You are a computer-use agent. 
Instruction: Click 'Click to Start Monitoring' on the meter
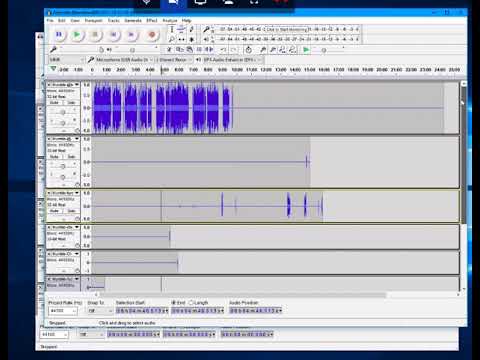pyautogui.click(x=287, y=29)
